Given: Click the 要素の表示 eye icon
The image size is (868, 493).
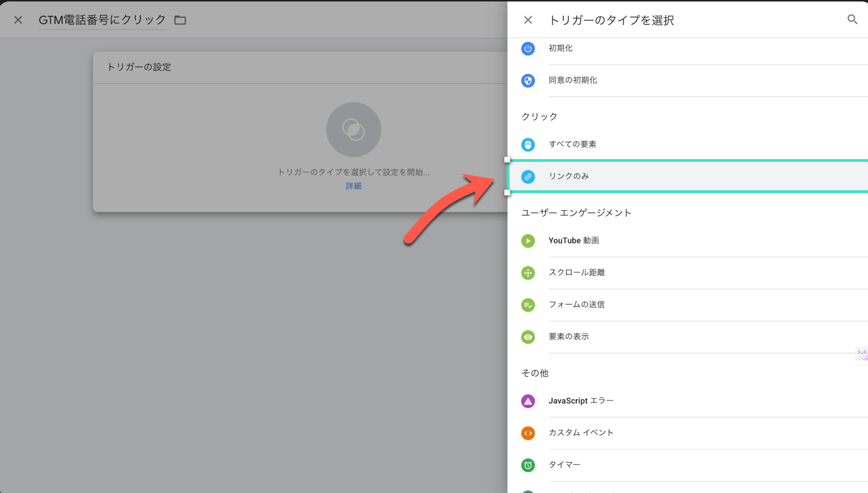Looking at the screenshot, I should (528, 337).
